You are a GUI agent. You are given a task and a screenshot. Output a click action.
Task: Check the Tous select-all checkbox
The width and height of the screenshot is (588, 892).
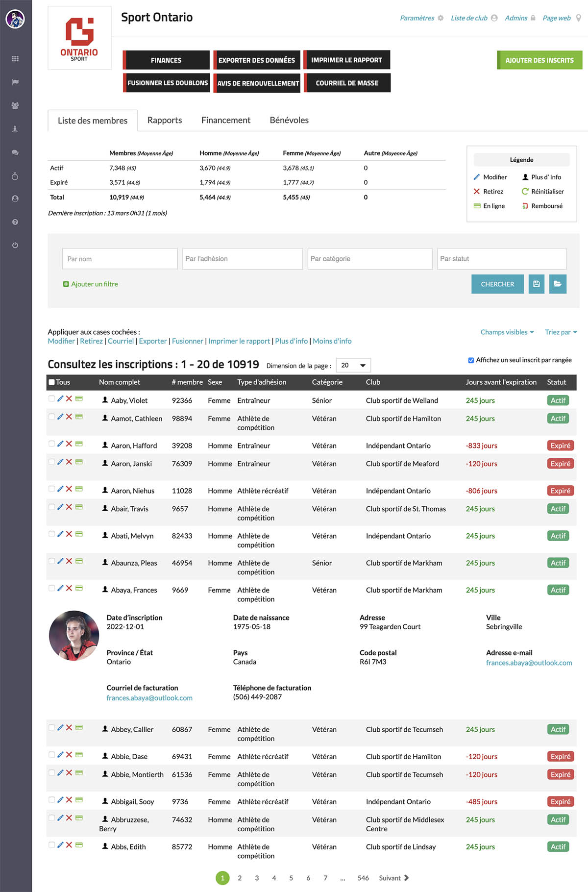(x=52, y=382)
